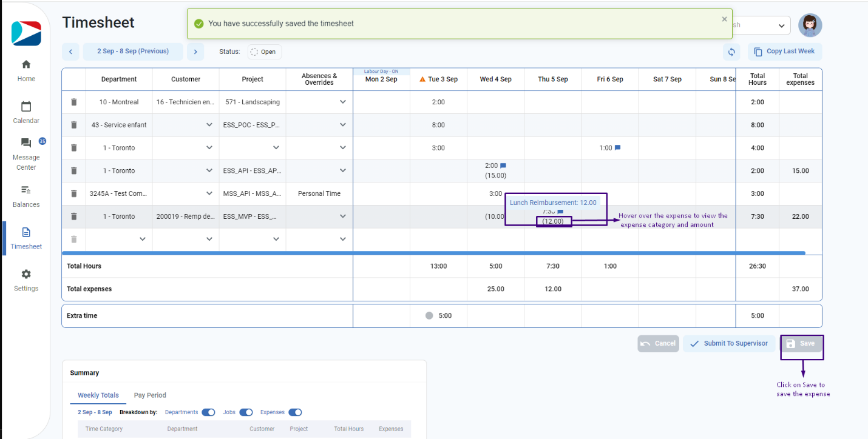Screen dimensions: 868x439
Task: Expand Customer dropdown in Service enfant row
Action: coord(209,125)
